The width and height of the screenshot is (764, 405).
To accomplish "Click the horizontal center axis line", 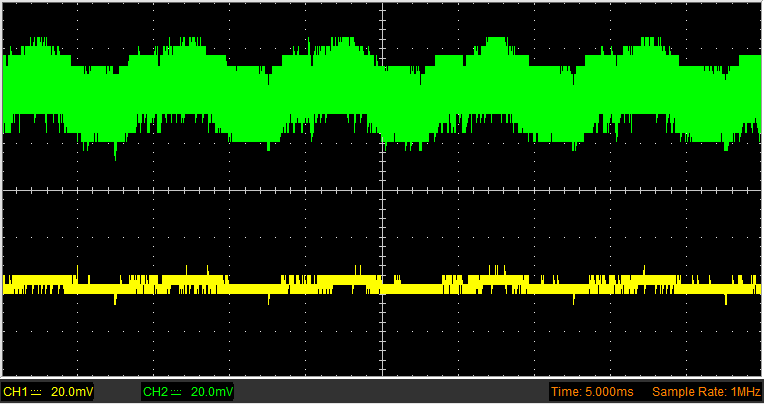I will click(x=382, y=190).
